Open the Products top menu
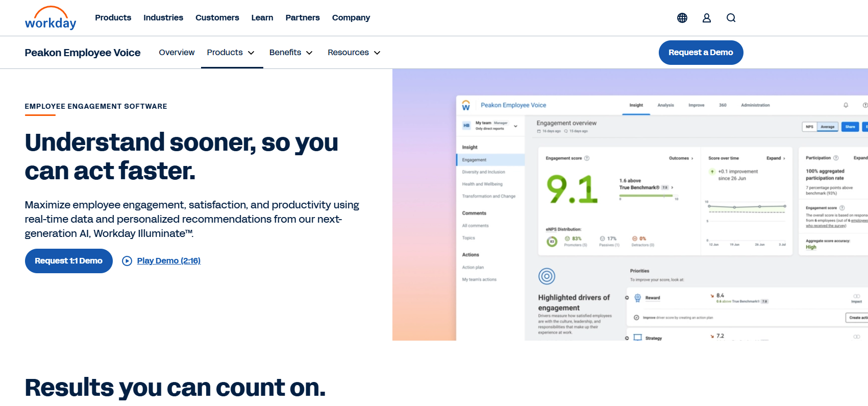 point(113,18)
